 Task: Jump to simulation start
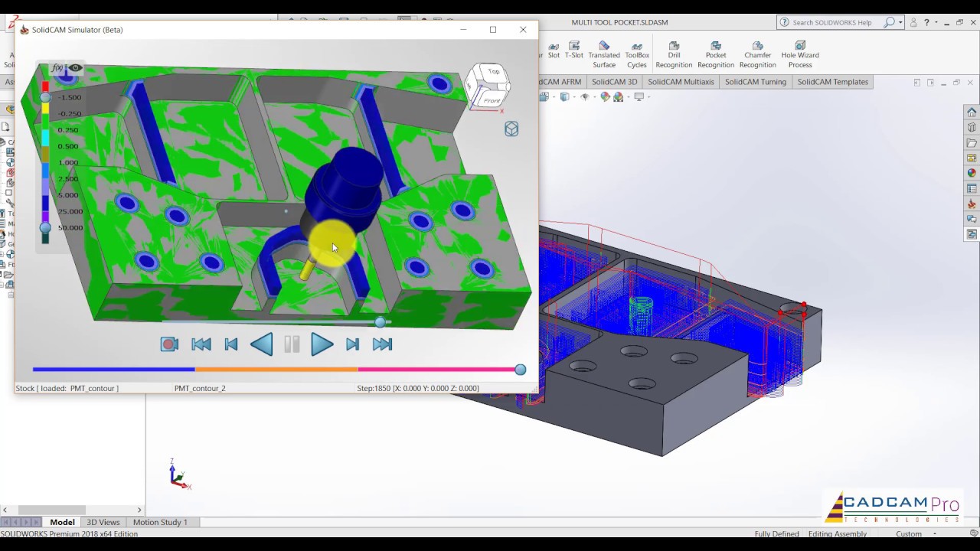tap(201, 344)
